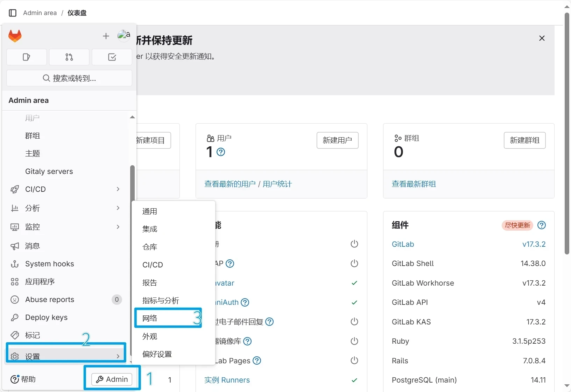Select 网络 in the settings flyout
The height and width of the screenshot is (392, 571).
150,318
